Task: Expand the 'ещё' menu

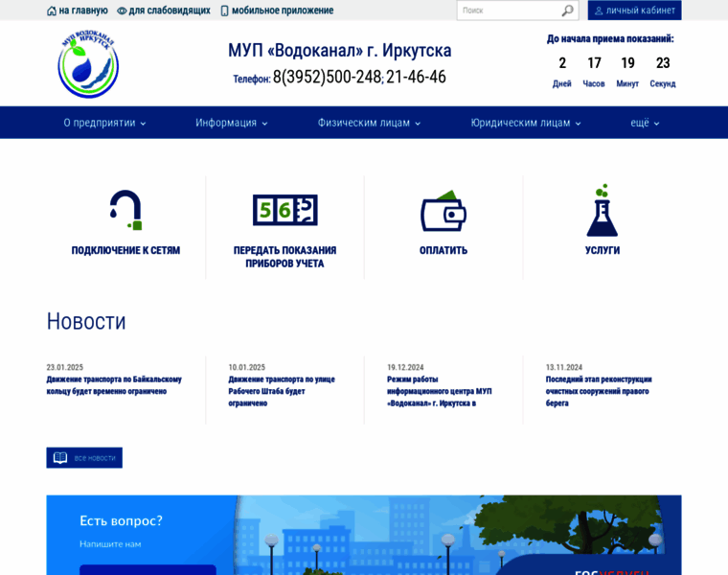Action: 645,123
